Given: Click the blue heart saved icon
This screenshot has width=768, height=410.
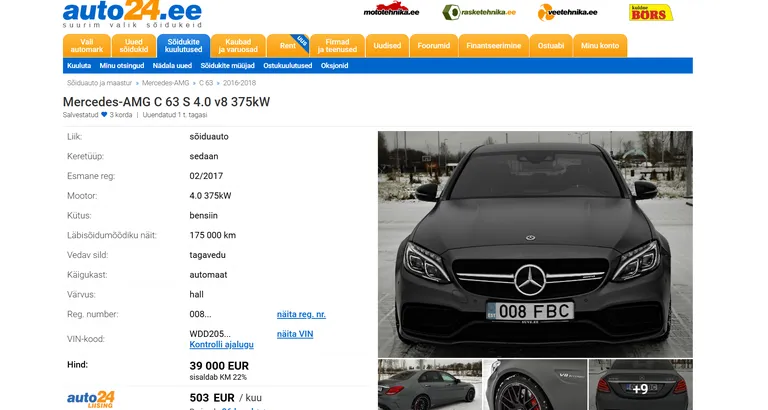Looking at the screenshot, I should coord(104,115).
